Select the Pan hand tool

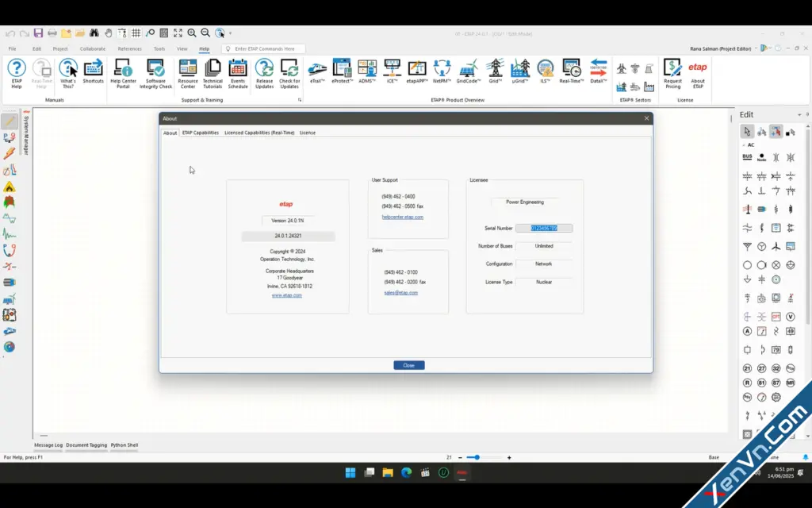(108, 33)
